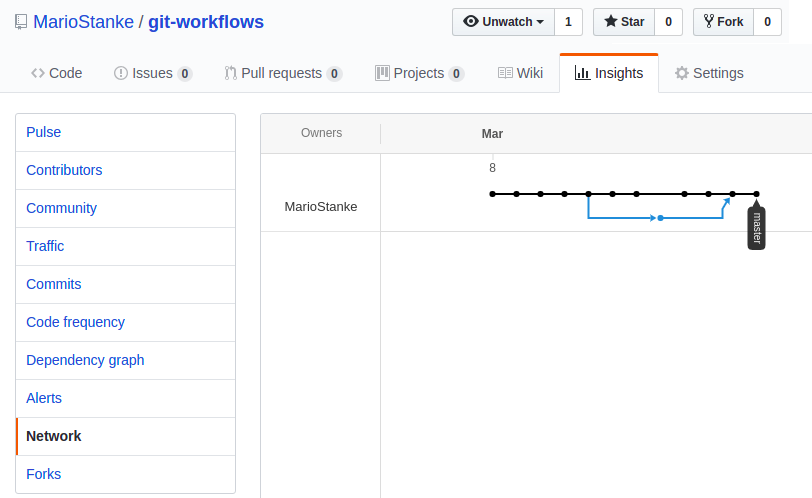Click the repository book icon

(21, 22)
